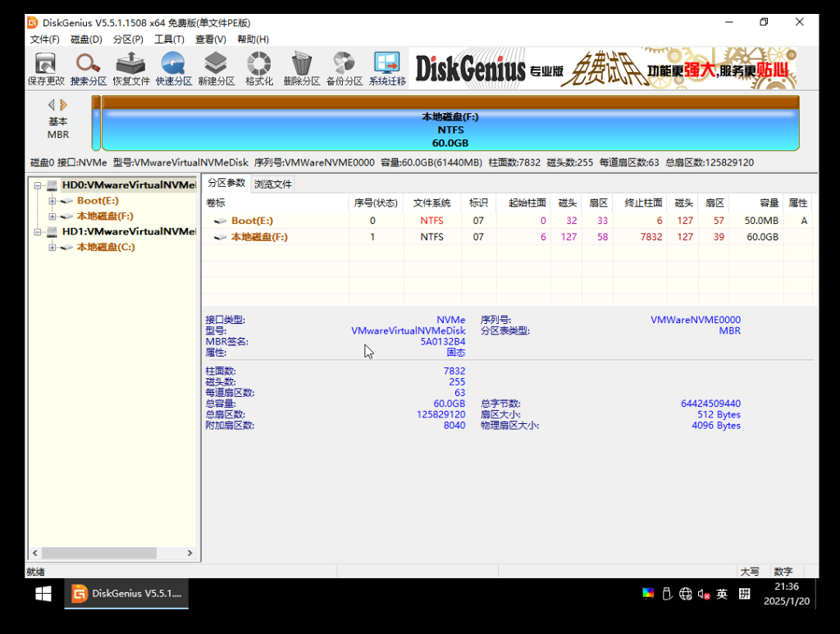This screenshot has height=634, width=840.
Task: Open the 恢复文件 (Recover Files) tool
Action: click(x=130, y=69)
